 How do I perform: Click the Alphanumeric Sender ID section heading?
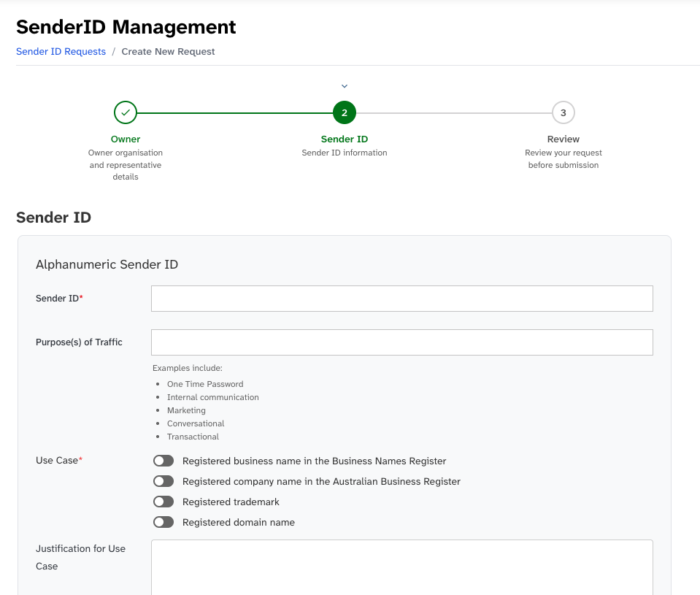(107, 264)
